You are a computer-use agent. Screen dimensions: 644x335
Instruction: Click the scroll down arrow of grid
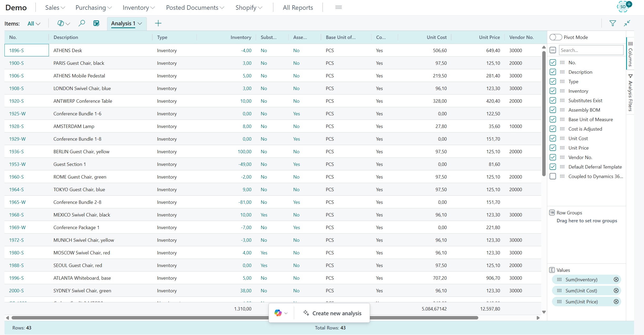click(544, 312)
